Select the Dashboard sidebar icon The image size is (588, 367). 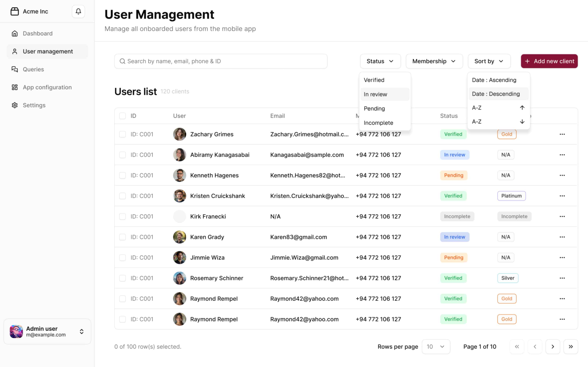click(x=14, y=33)
